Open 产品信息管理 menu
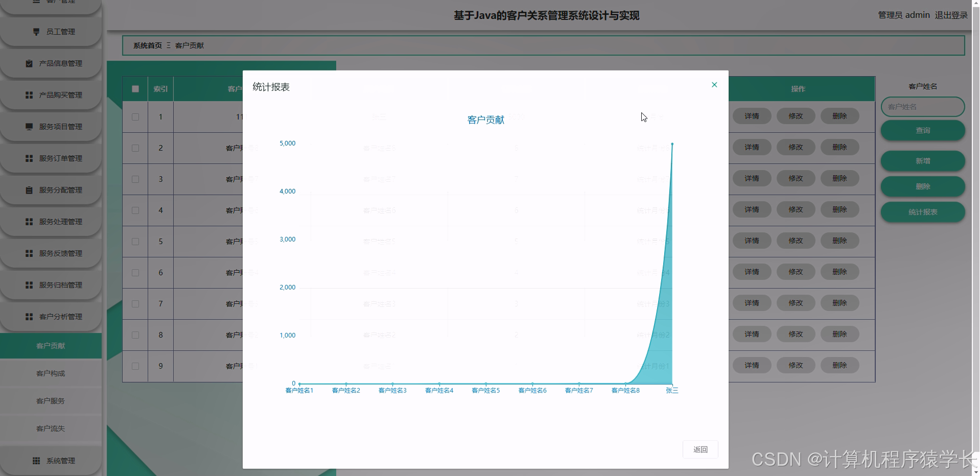 (51, 63)
